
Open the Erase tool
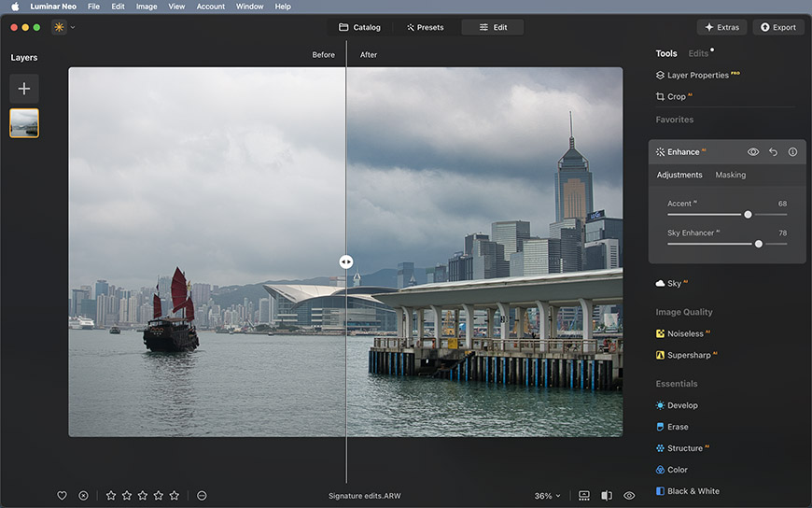pos(672,427)
